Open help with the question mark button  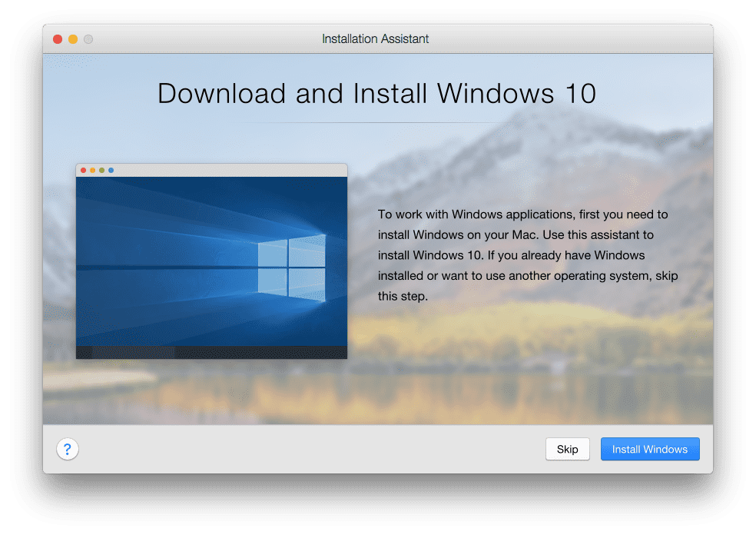point(68,450)
